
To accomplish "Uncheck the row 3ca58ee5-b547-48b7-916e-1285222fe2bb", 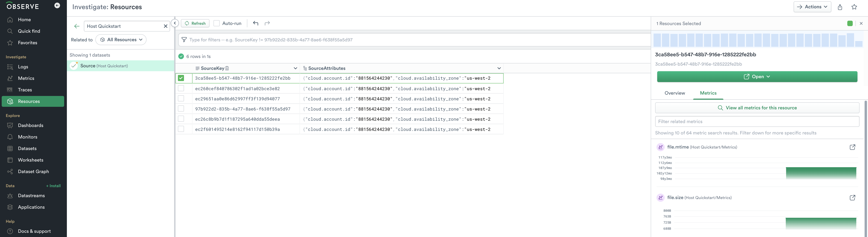I will [x=181, y=78].
